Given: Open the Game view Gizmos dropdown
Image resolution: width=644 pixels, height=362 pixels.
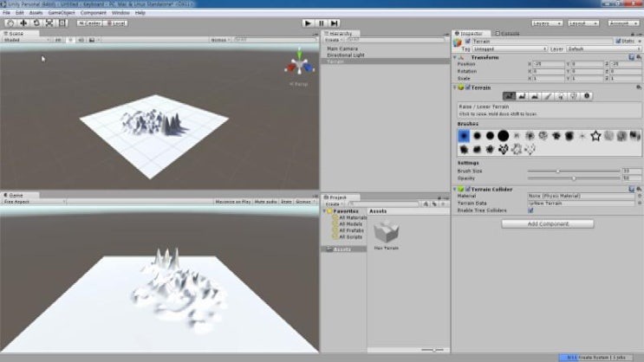Looking at the screenshot, I should tap(306, 202).
